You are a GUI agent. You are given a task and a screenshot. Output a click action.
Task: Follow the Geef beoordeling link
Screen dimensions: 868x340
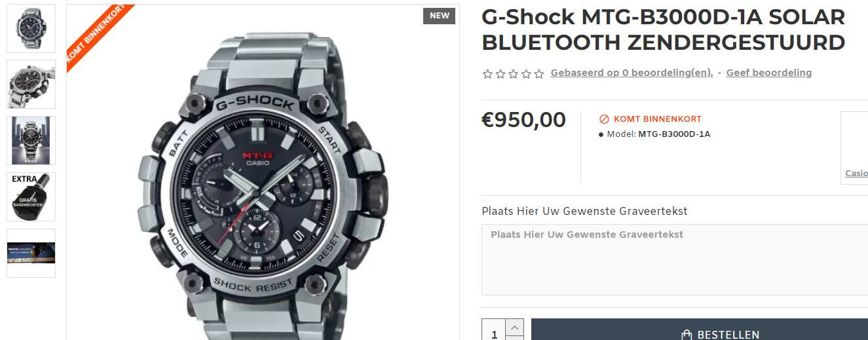point(768,73)
